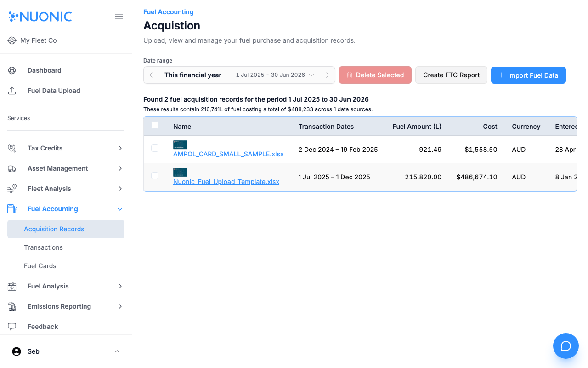Expand the Fuel Analysis submenu chevron
588x368 pixels.
pos(120,286)
